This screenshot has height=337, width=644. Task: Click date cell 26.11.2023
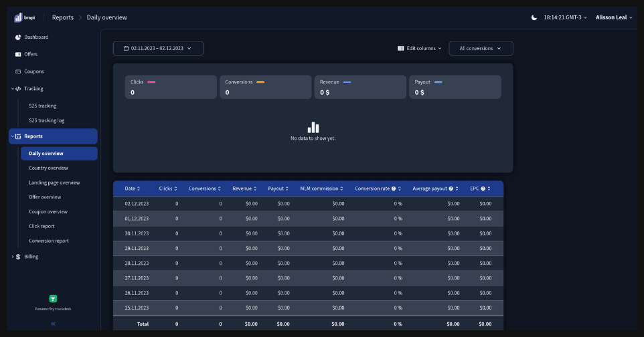point(137,293)
